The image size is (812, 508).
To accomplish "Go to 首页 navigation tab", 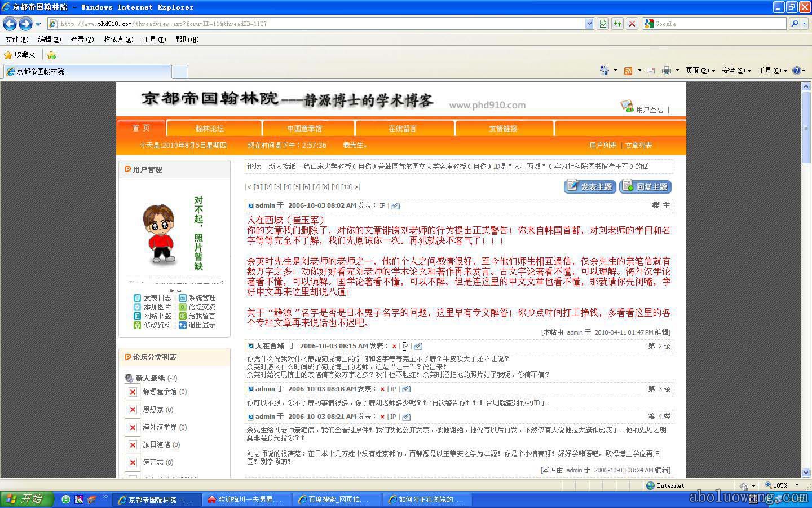I will point(141,128).
